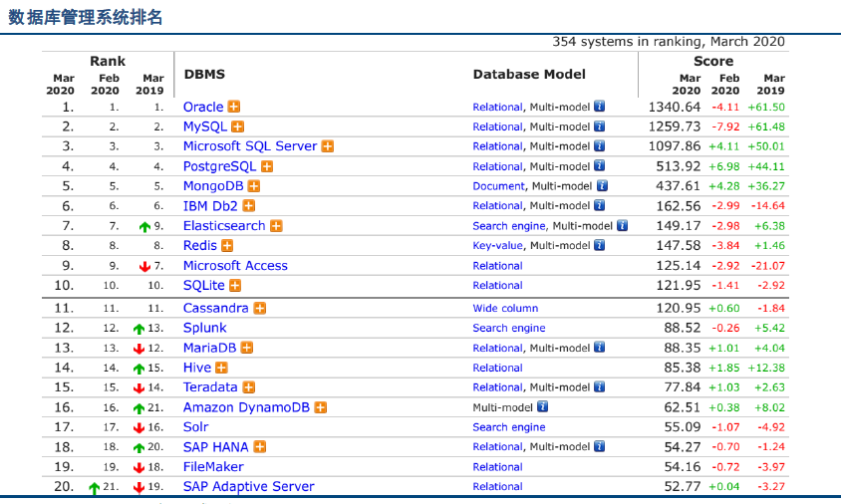Open the MySQL link

(x=205, y=127)
